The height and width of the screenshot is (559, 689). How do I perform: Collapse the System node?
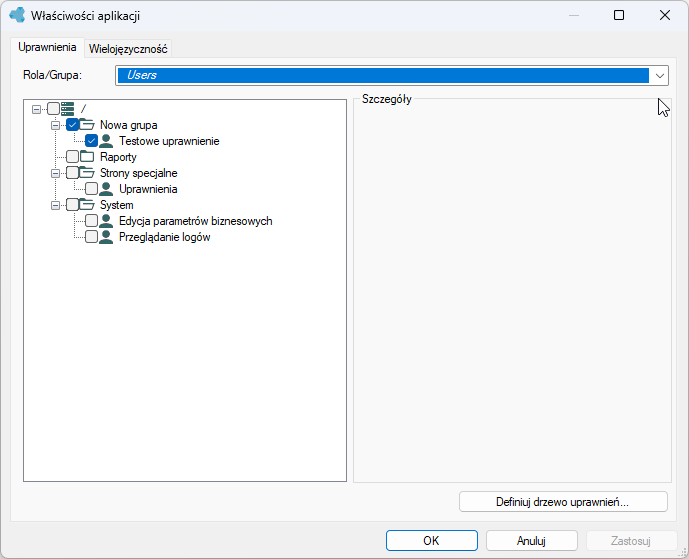pyautogui.click(x=55, y=205)
